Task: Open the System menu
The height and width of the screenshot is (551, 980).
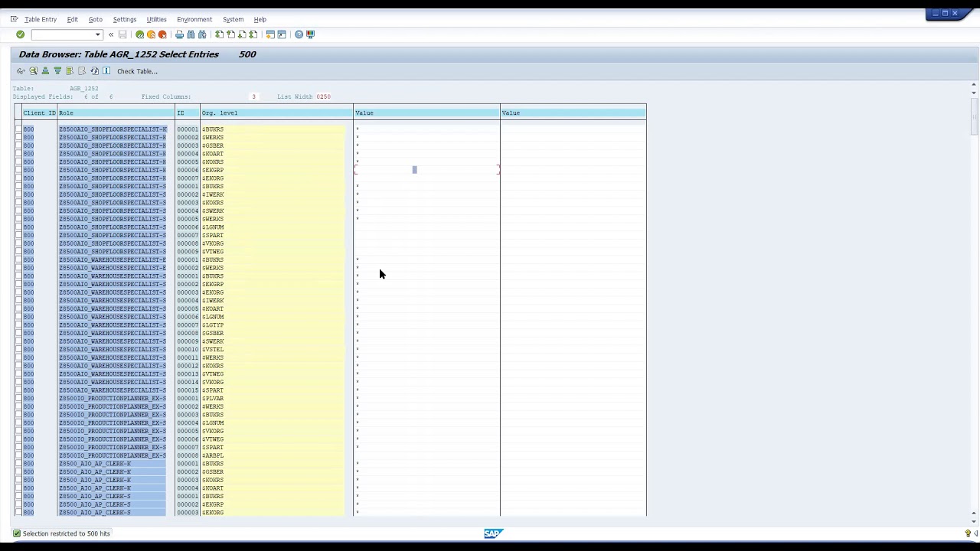Action: tap(233, 19)
